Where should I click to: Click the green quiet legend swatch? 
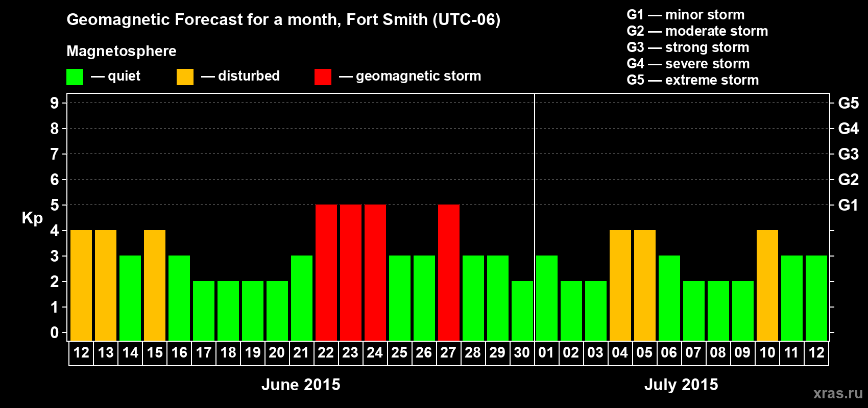click(x=75, y=77)
